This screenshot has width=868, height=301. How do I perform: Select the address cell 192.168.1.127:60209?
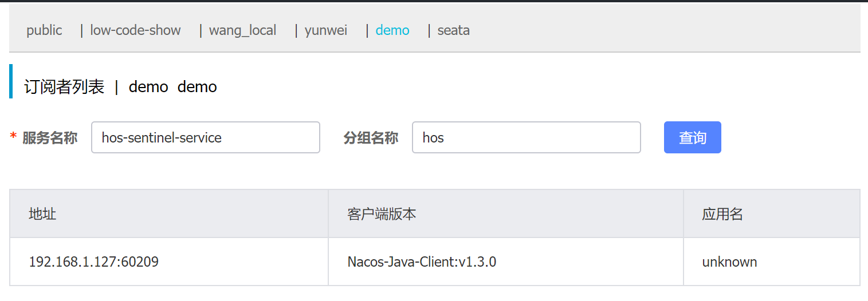tap(169, 262)
